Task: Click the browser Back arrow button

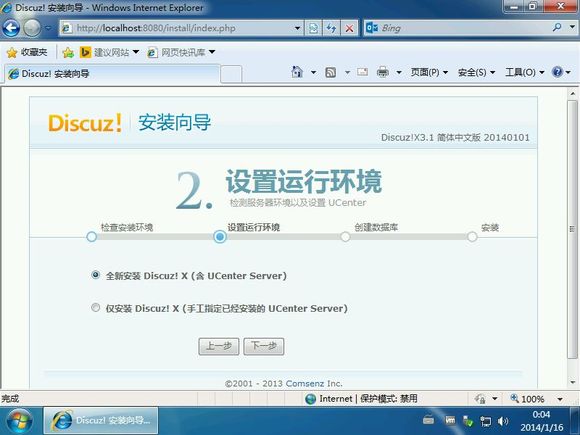Action: point(11,28)
